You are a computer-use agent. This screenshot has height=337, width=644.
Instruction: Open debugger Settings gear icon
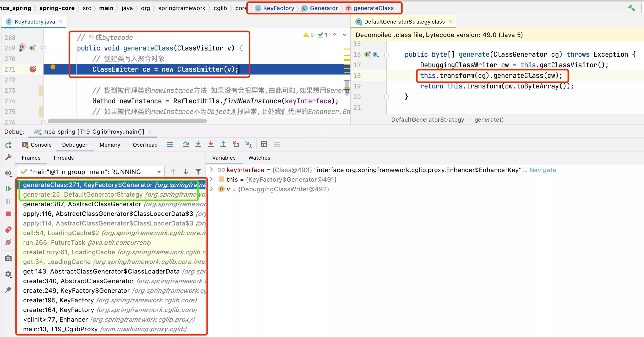pos(8,274)
